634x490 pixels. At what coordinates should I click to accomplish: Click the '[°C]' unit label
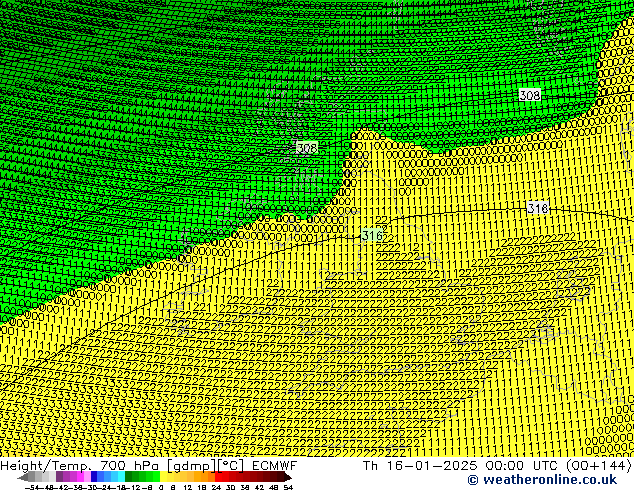click(231, 466)
